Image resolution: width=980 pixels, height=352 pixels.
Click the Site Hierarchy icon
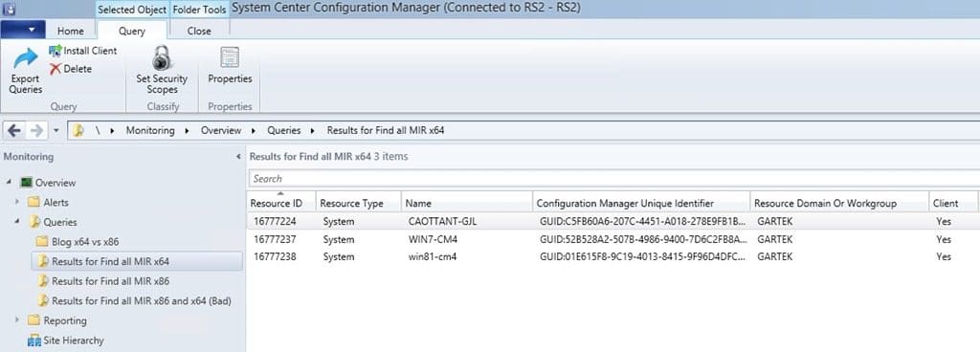click(34, 341)
